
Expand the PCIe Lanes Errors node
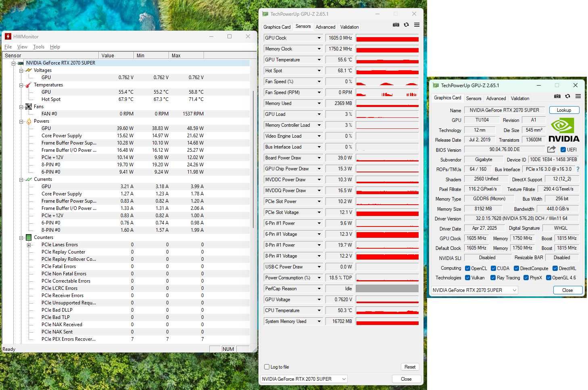coord(29,245)
